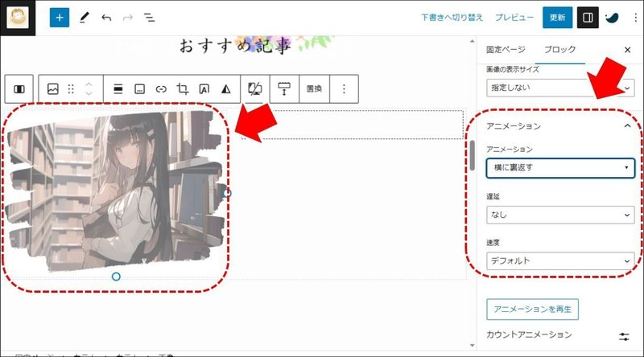The height and width of the screenshot is (357, 644).
Task: Select the pencil tools icon
Action: 84,18
